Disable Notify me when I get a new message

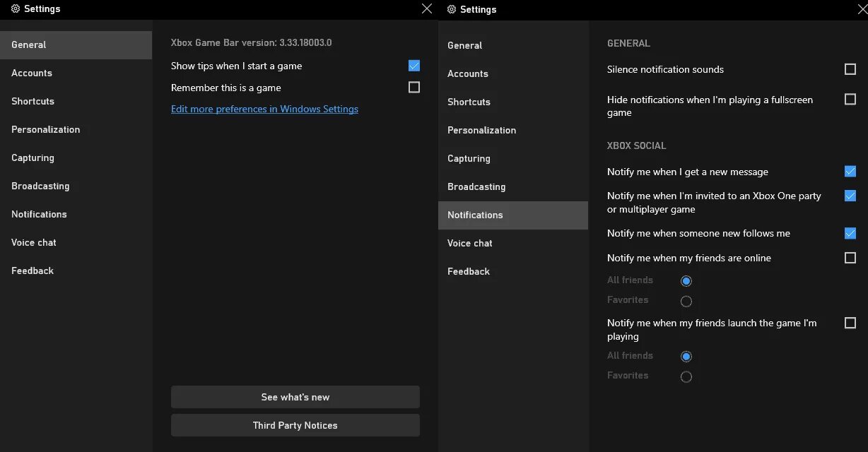[850, 172]
